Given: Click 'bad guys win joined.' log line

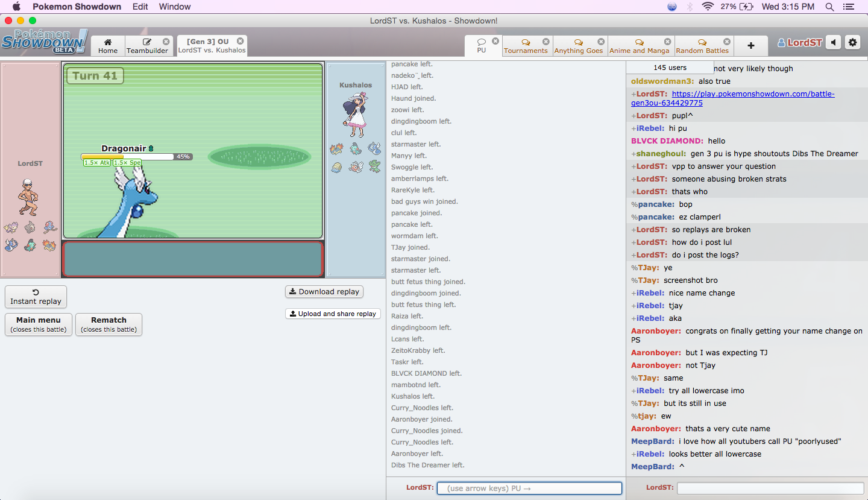Looking at the screenshot, I should [x=424, y=201].
